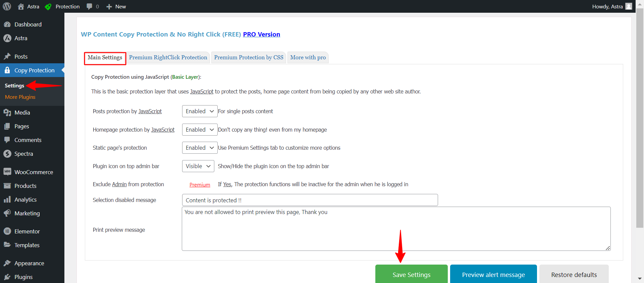Click the Products icon in sidebar
Image resolution: width=644 pixels, height=283 pixels.
click(7, 186)
